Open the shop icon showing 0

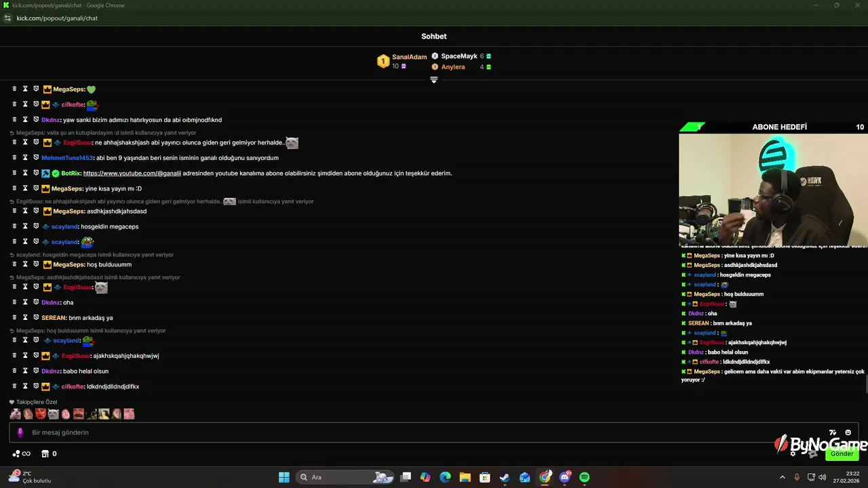49,453
